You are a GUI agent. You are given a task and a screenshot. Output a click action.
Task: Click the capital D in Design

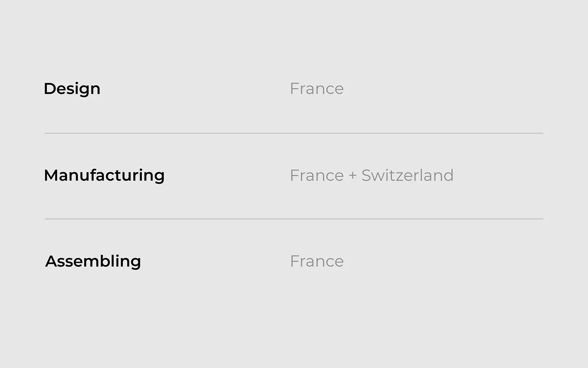[49, 89]
